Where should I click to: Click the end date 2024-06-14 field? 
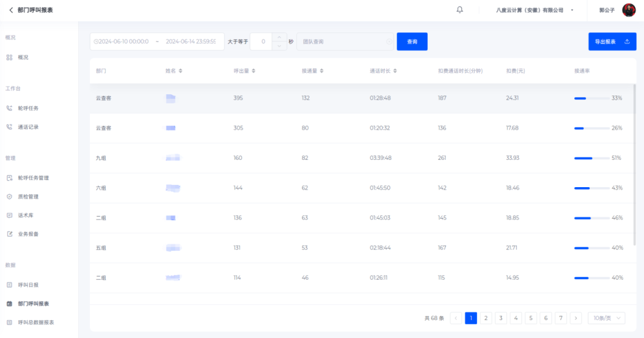pos(191,42)
